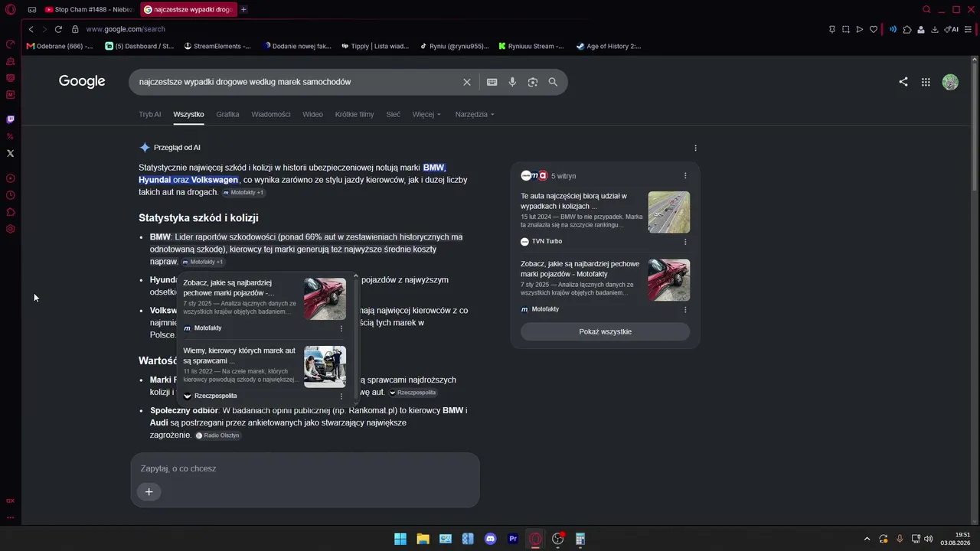
Task: Open the Windows Start menu
Action: (x=400, y=539)
